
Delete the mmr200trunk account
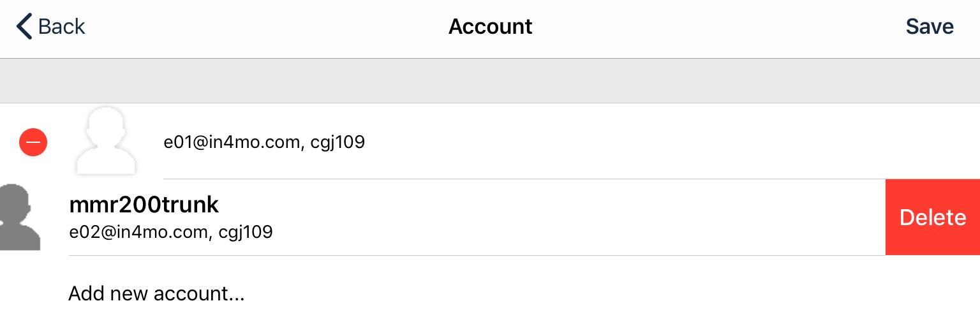point(932,217)
